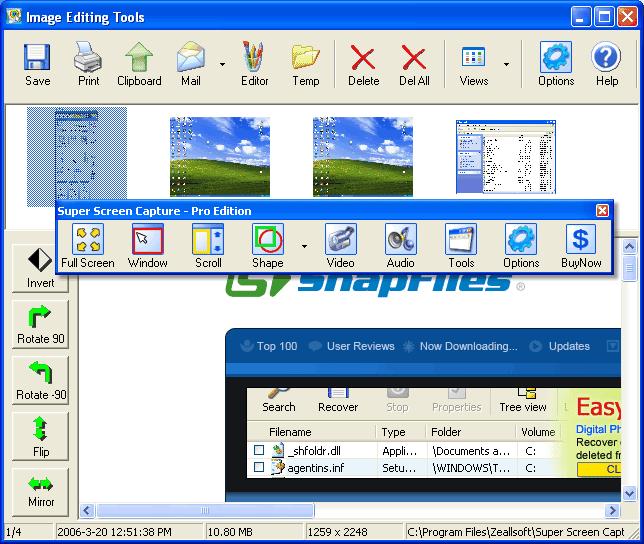Click the horizontal scrollbar left arrow
644x544 pixels.
pos(86,510)
